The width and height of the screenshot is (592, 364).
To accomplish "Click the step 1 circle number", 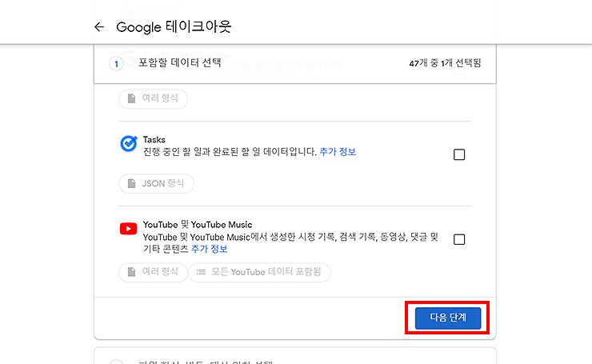I will tap(116, 64).
